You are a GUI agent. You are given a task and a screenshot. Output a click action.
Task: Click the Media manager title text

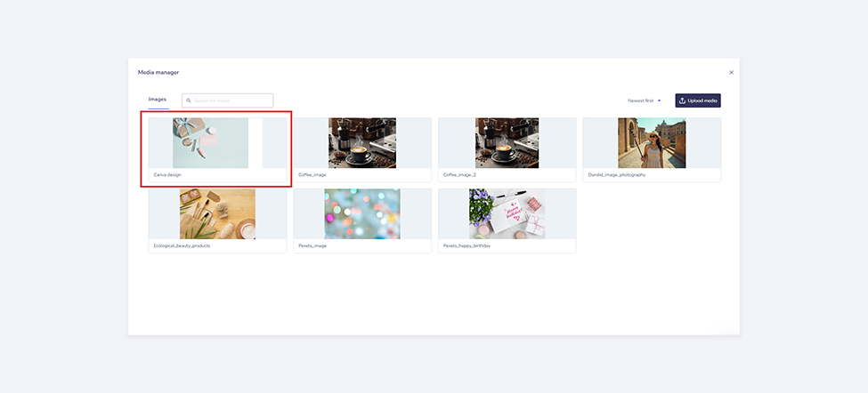pyautogui.click(x=158, y=72)
